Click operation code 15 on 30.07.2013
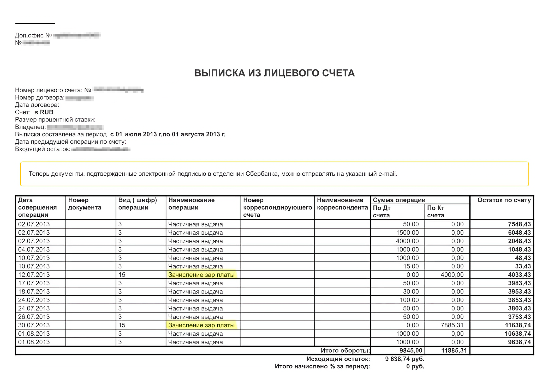The image size is (548, 392). [122, 325]
